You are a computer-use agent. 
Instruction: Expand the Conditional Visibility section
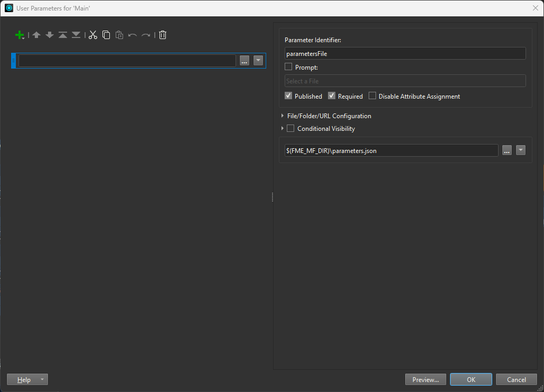coord(283,128)
